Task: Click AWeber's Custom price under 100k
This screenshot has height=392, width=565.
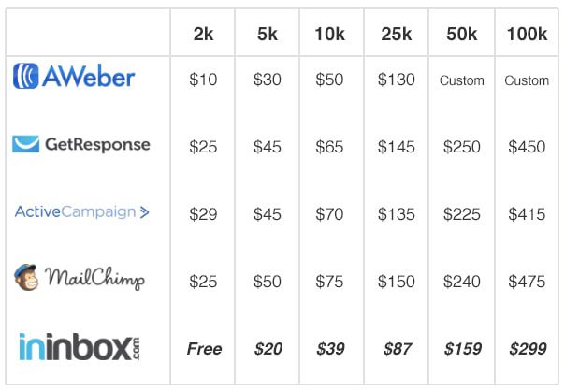Action: (527, 80)
